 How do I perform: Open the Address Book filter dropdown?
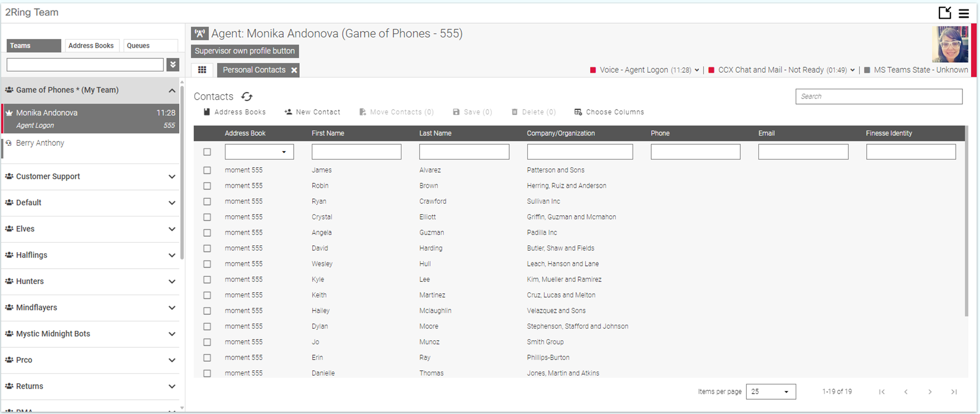(259, 152)
